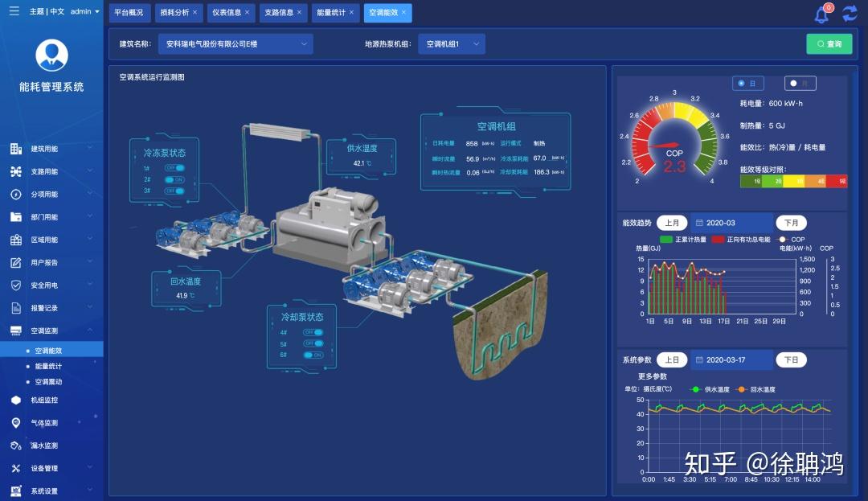
Task: Toggle chilled water pump 1# switch
Action: tap(174, 168)
